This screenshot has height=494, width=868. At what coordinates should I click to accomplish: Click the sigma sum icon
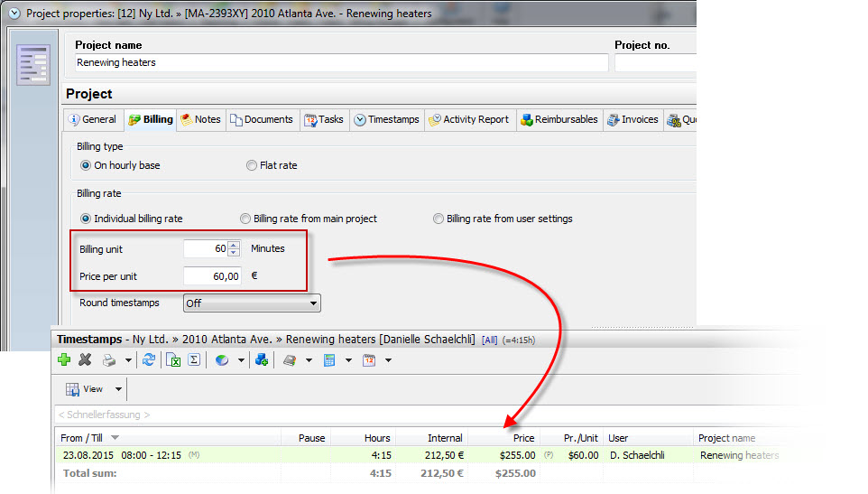194,360
